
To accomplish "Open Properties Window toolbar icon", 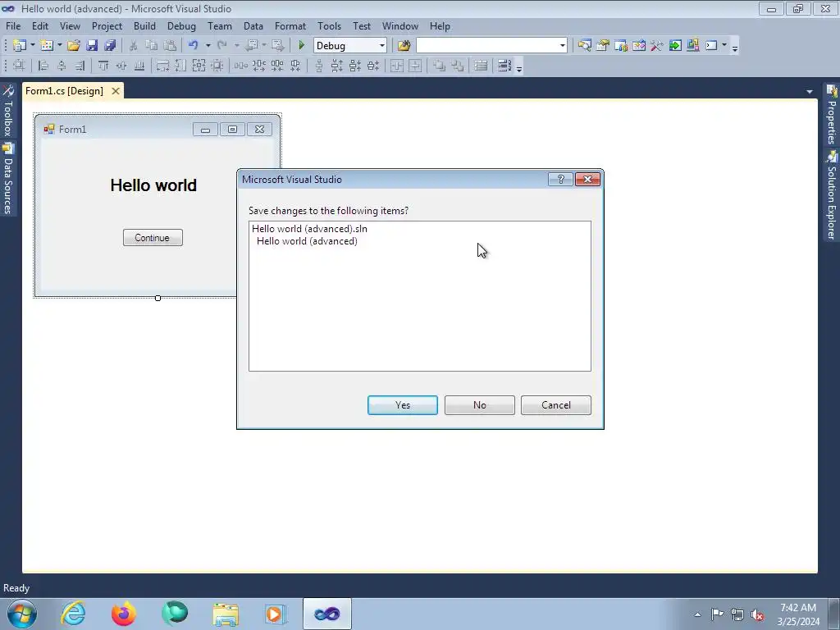I will tap(603, 46).
